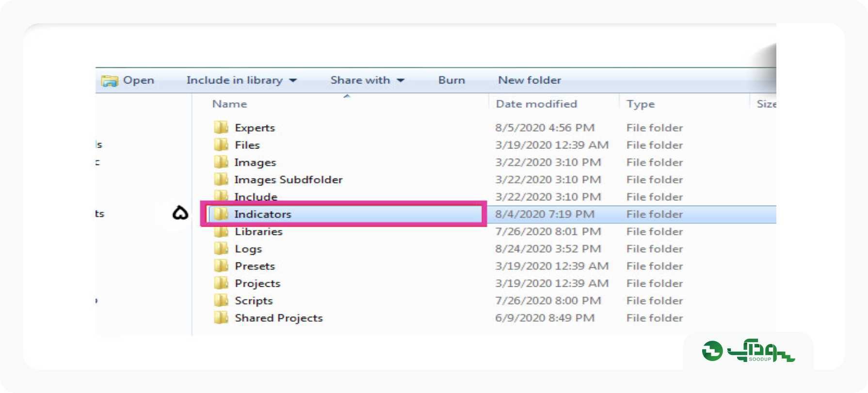Image resolution: width=868 pixels, height=393 pixels.
Task: Click the Burn toolbar button
Action: coord(451,80)
